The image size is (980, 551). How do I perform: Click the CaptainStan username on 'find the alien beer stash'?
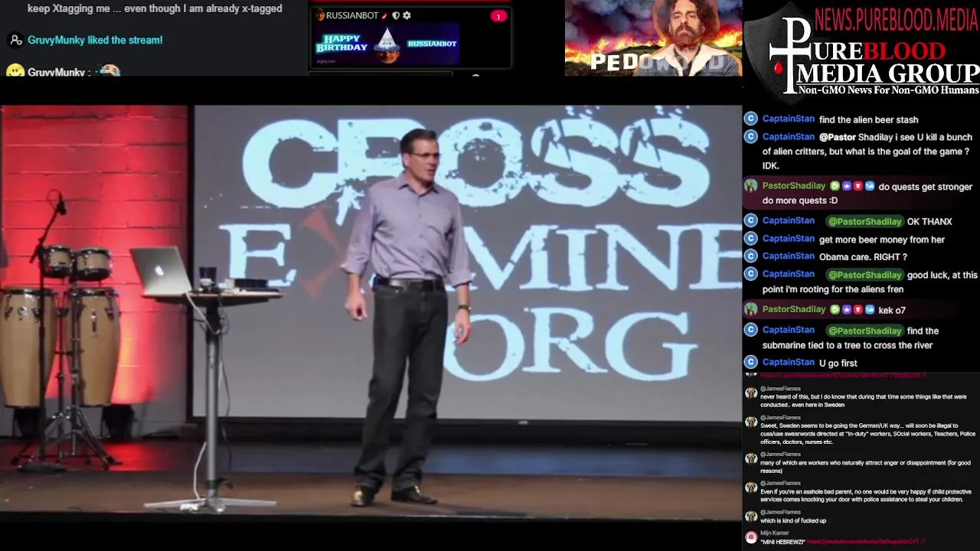[x=788, y=119]
